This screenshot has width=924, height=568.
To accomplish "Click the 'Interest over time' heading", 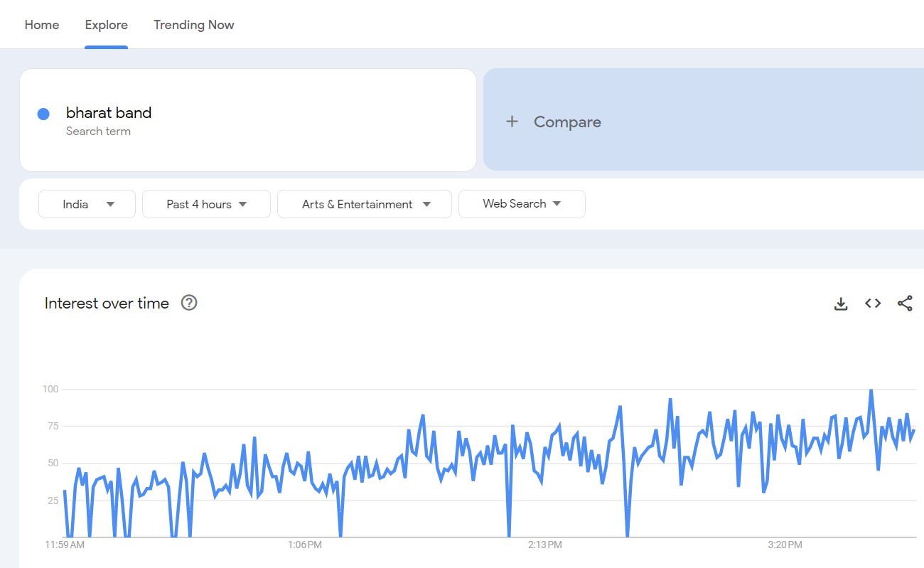I will click(x=107, y=304).
